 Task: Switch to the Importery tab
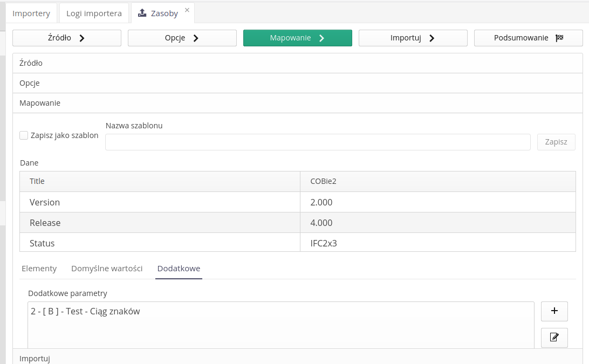(31, 13)
